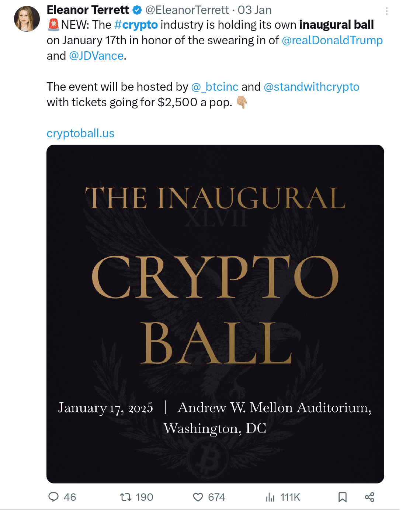Open the Crypto Ball poster image
This screenshot has width=420, height=510.
point(214,314)
